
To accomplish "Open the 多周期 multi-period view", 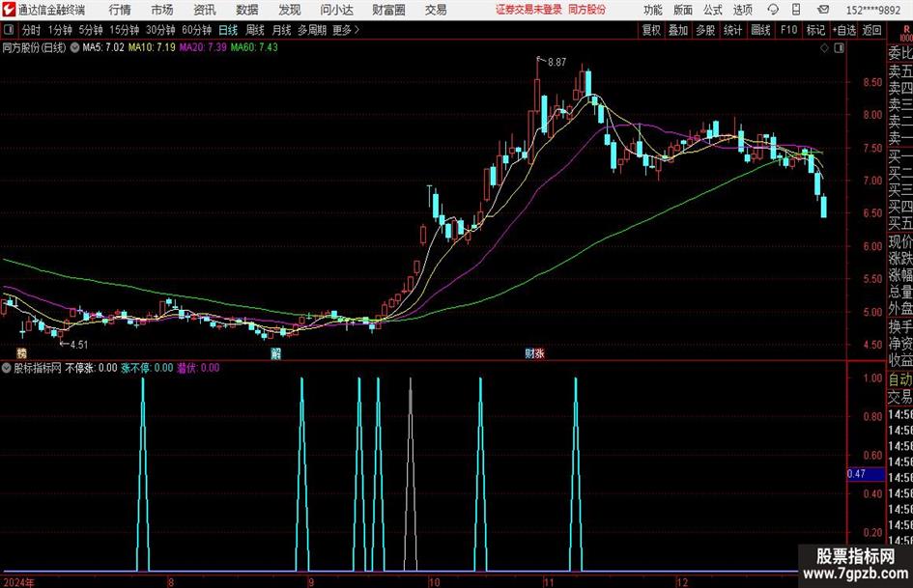I will point(312,30).
